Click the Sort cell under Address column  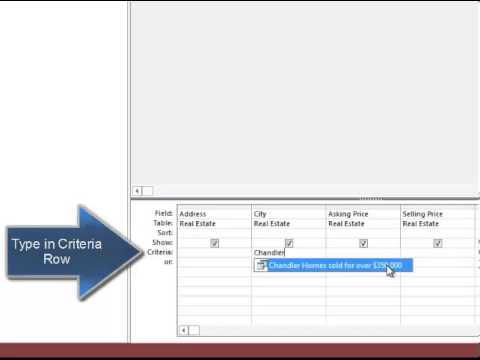[x=214, y=233]
